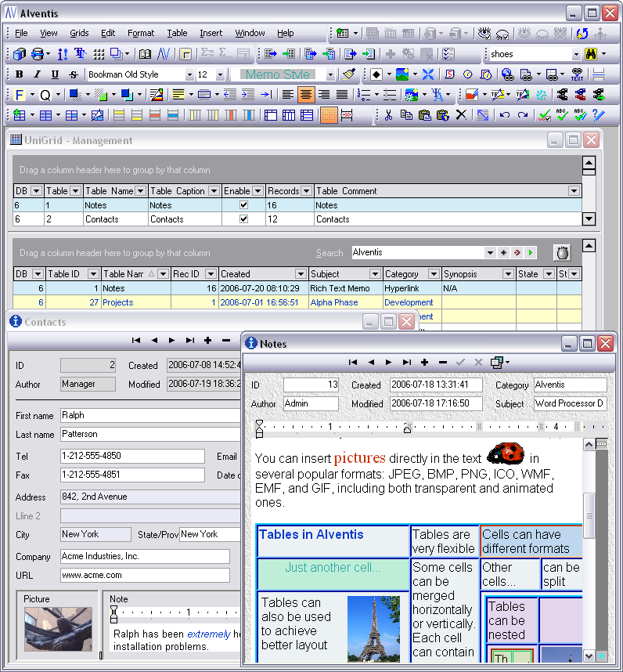623x672 pixels.
Task: Click the scissors cut icon
Action: point(388,115)
